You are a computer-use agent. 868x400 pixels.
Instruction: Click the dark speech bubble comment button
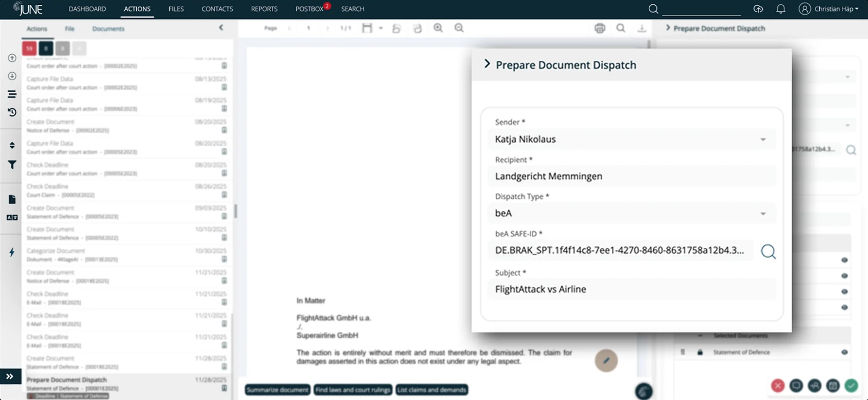(x=796, y=385)
